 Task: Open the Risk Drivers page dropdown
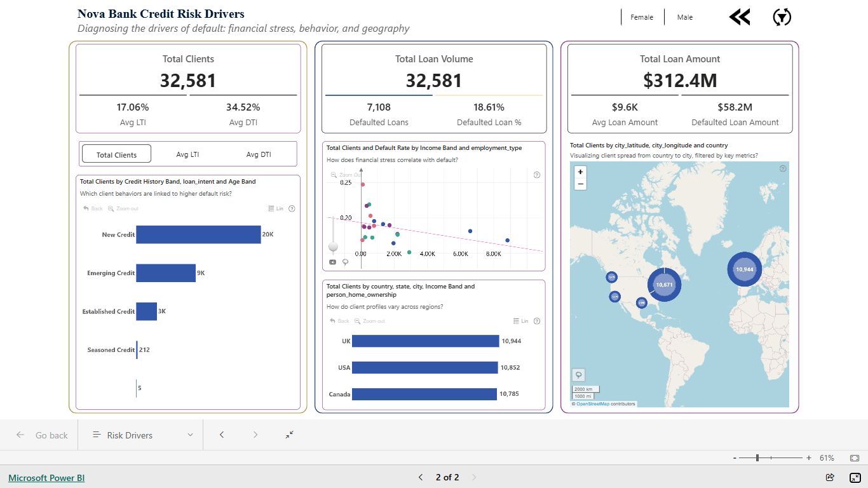[x=143, y=435]
